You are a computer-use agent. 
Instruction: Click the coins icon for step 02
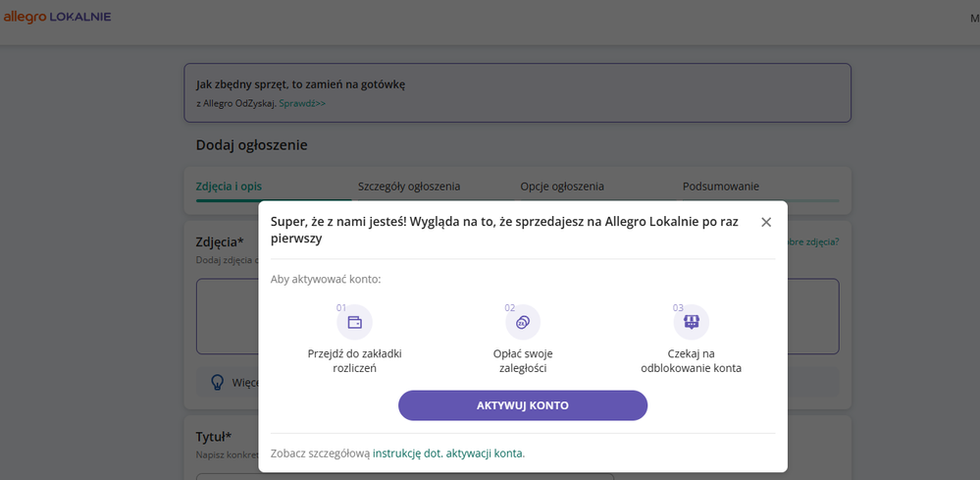pos(523,322)
